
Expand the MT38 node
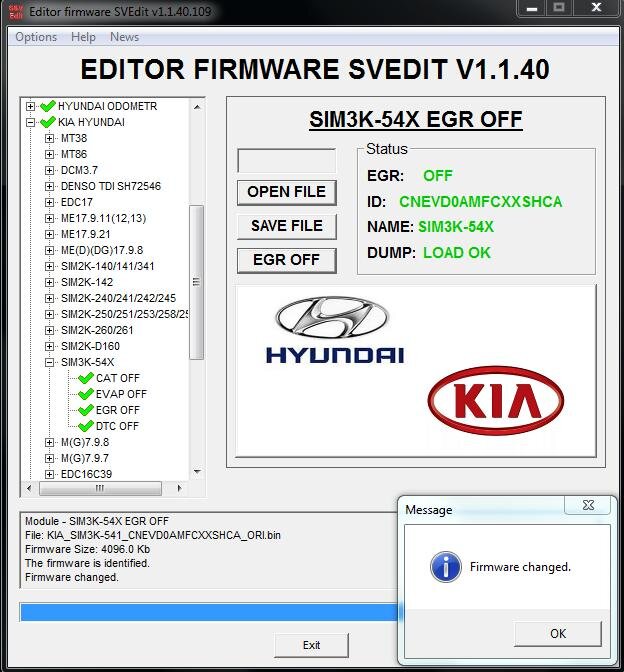49,138
